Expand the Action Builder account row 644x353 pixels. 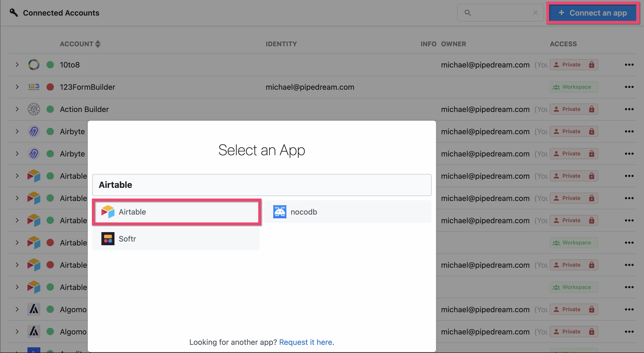coord(17,109)
